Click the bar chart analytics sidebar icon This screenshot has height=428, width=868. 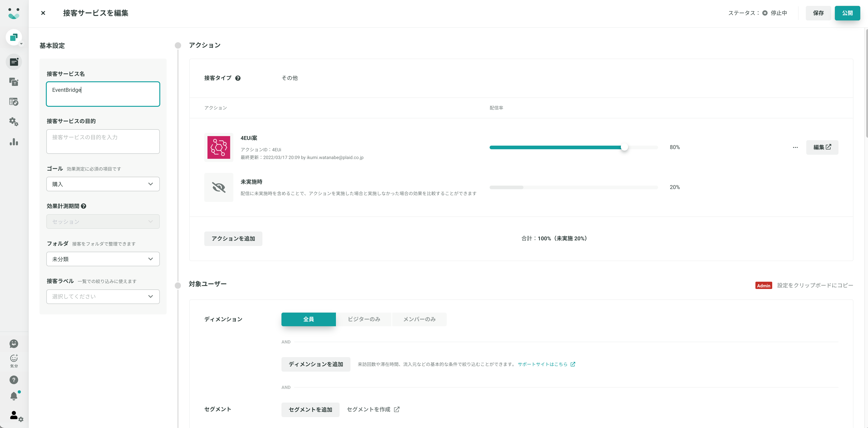[x=14, y=142]
